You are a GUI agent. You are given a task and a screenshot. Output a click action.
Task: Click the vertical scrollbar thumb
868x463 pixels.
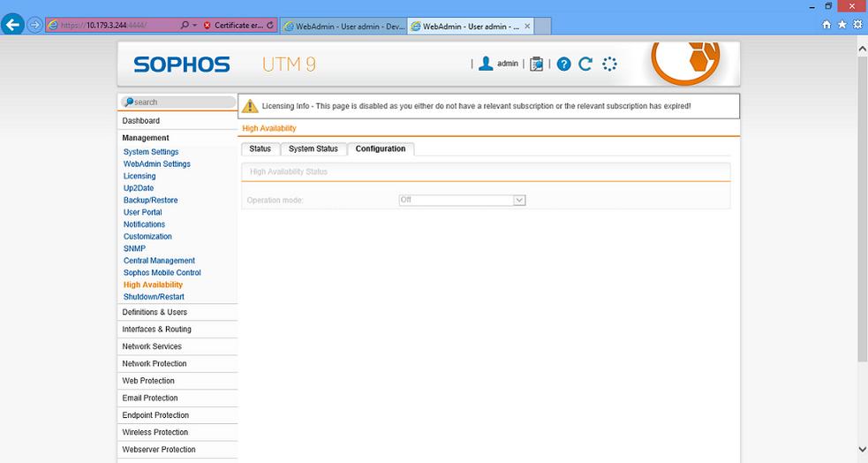pos(862,208)
